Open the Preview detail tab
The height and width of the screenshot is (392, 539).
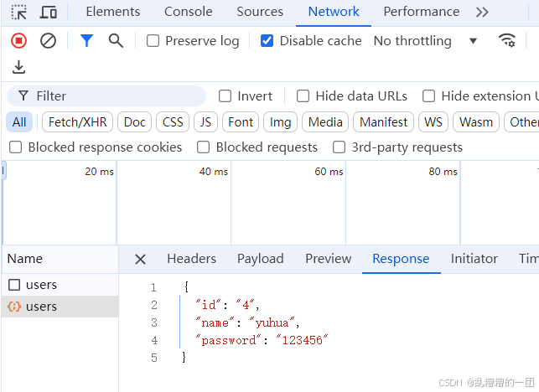pos(329,259)
